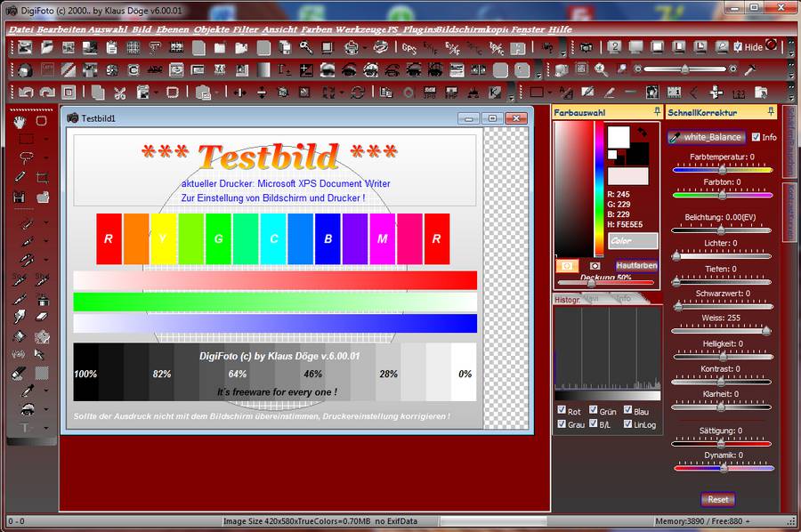Collapse the SchnellKorrektur panel arrow

click(769, 112)
